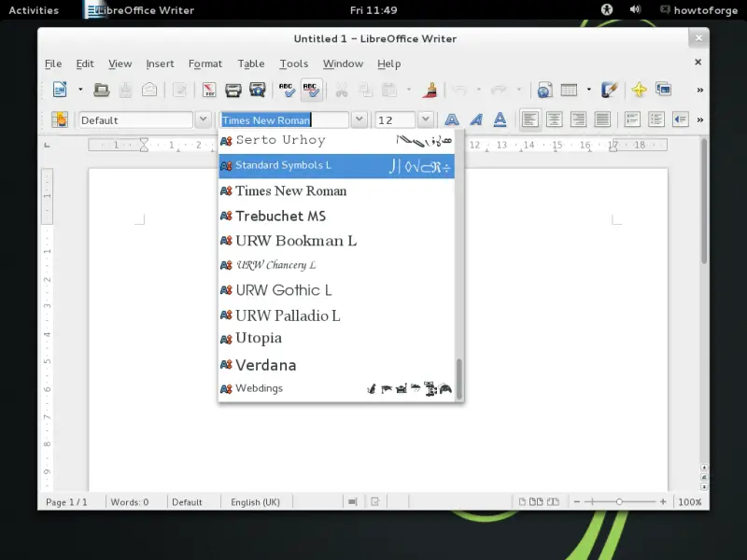Open Print Preview icon

(258, 90)
